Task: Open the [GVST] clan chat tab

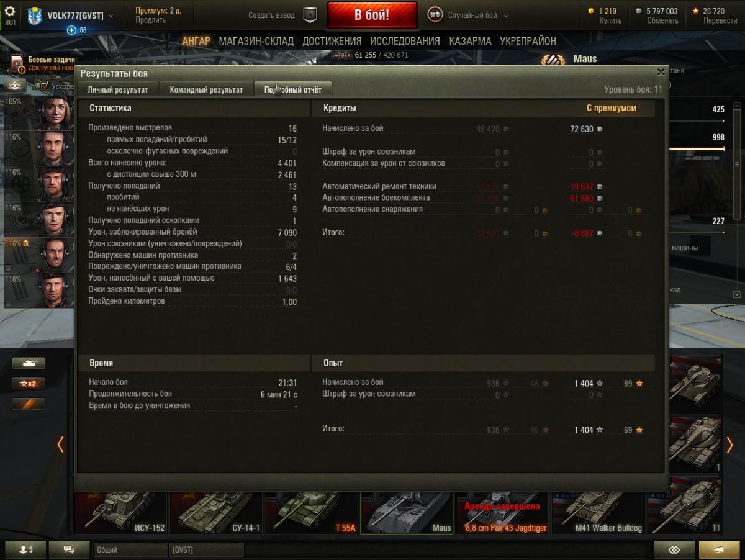Action: click(x=206, y=550)
